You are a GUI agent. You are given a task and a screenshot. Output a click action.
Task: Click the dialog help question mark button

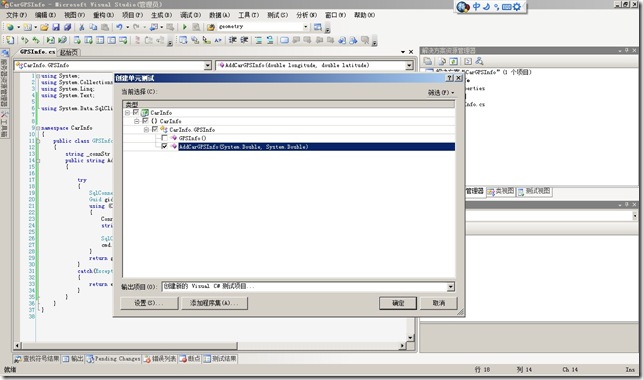point(449,78)
